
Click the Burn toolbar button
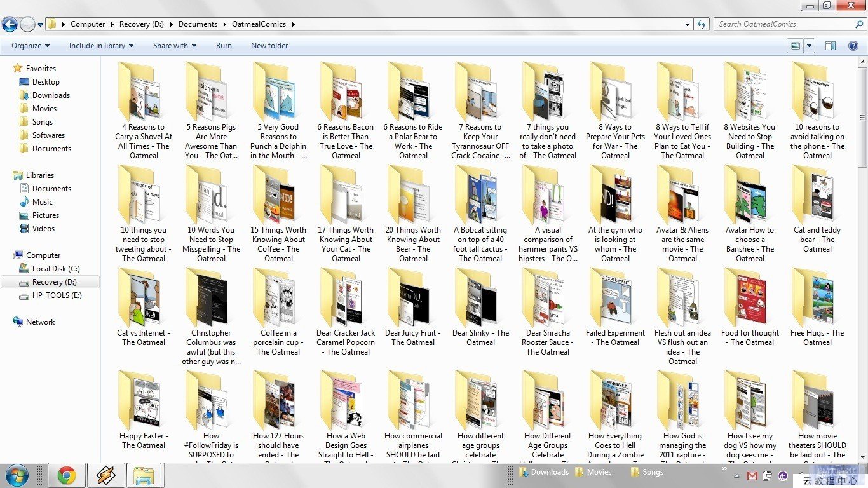click(x=224, y=46)
